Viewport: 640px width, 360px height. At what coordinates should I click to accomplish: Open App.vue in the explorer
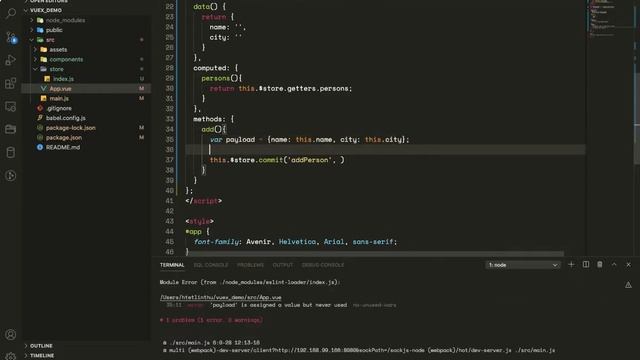(x=60, y=89)
